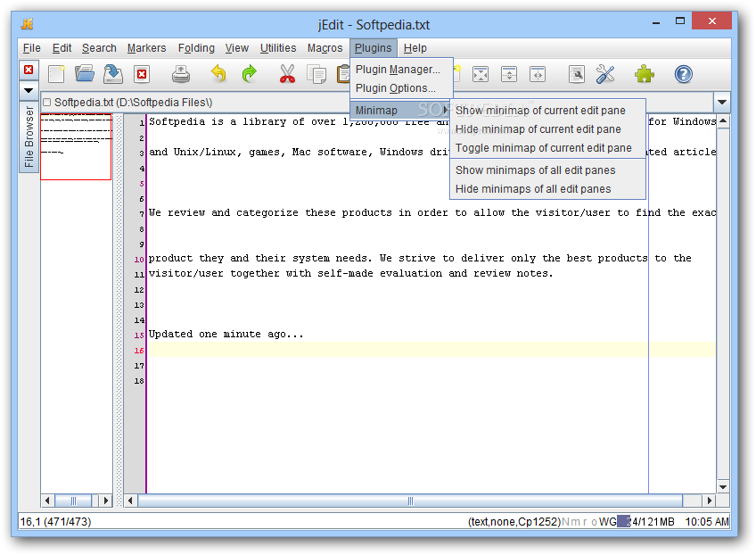This screenshot has width=756, height=555.
Task: Select Hide minimaps of all edit panes
Action: point(547,189)
